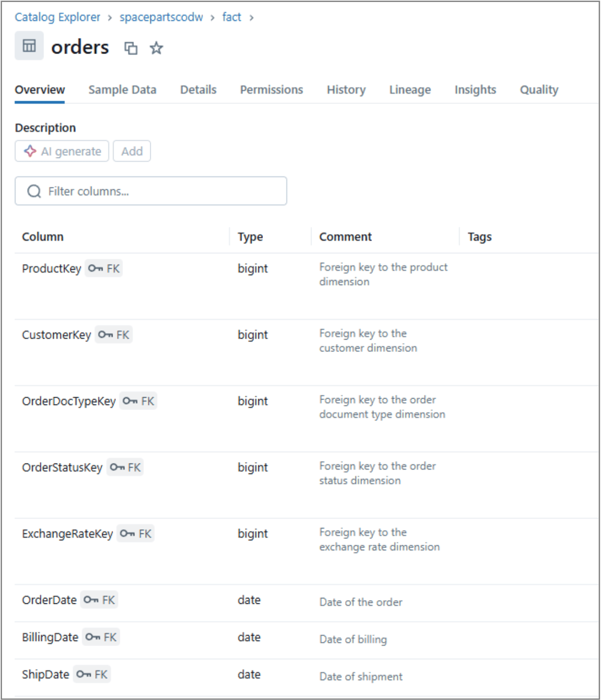The height and width of the screenshot is (700, 601).
Task: Click the Add description button
Action: [x=132, y=151]
